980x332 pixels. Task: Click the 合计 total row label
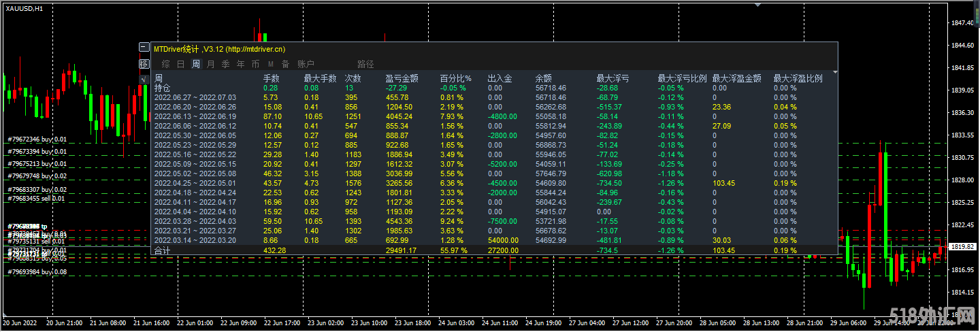(x=163, y=250)
